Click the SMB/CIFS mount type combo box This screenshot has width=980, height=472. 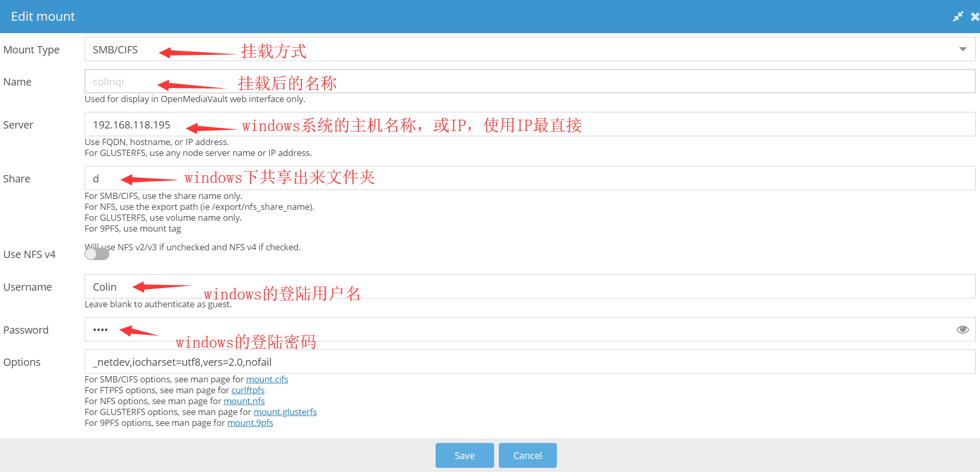530,49
